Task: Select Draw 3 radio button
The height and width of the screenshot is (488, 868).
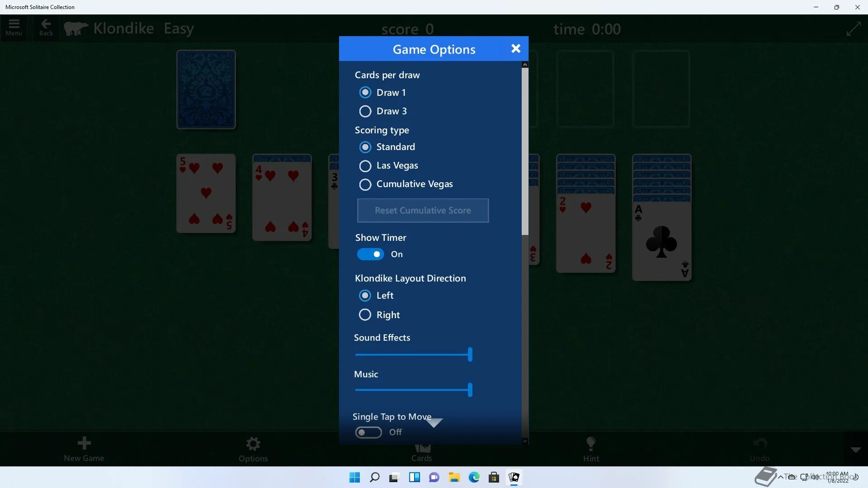Action: coord(365,111)
